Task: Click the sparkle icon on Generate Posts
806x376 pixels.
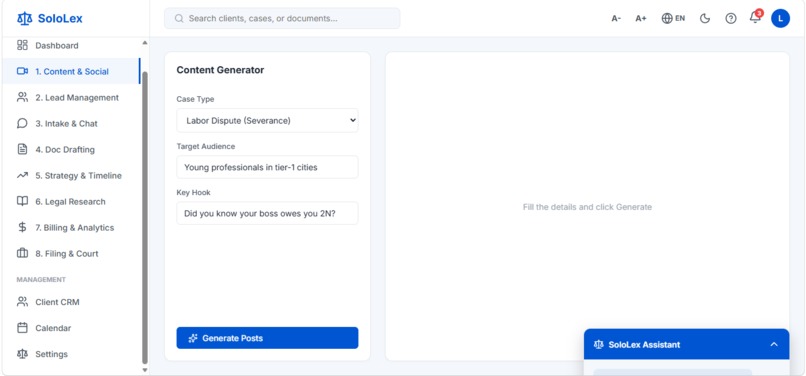Action: tap(193, 338)
